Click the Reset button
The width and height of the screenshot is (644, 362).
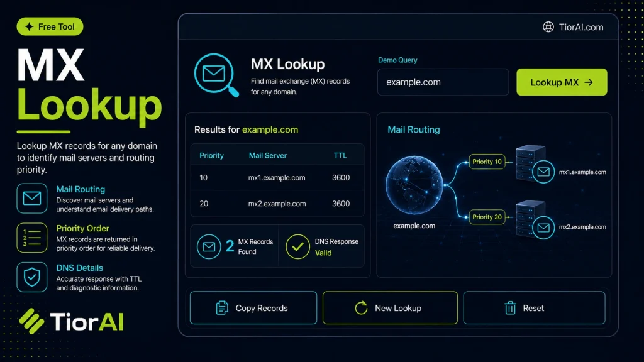(x=534, y=308)
